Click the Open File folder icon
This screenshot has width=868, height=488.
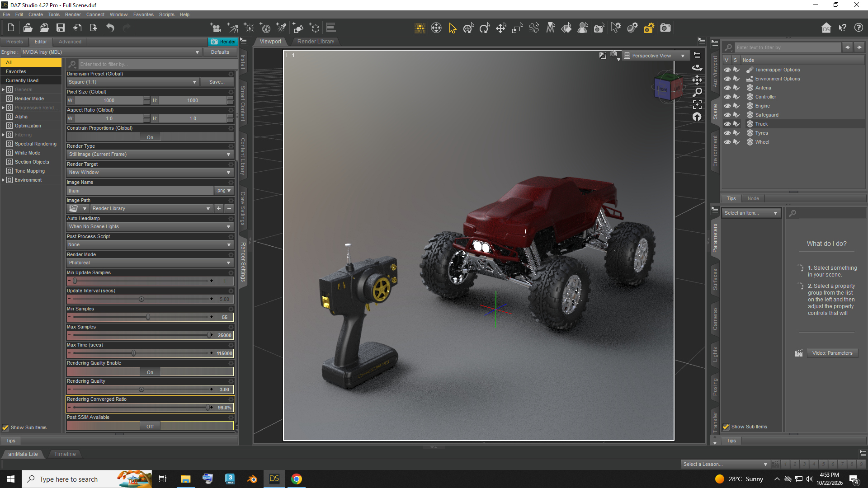28,28
